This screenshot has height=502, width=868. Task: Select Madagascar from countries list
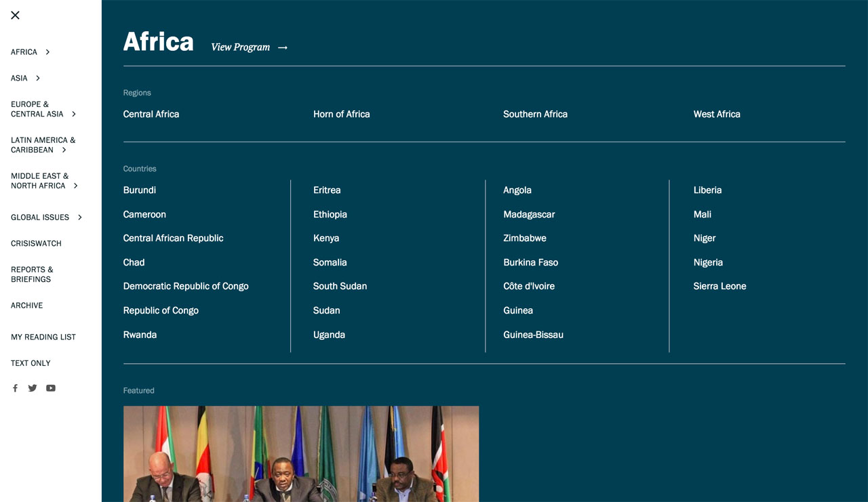(x=529, y=214)
